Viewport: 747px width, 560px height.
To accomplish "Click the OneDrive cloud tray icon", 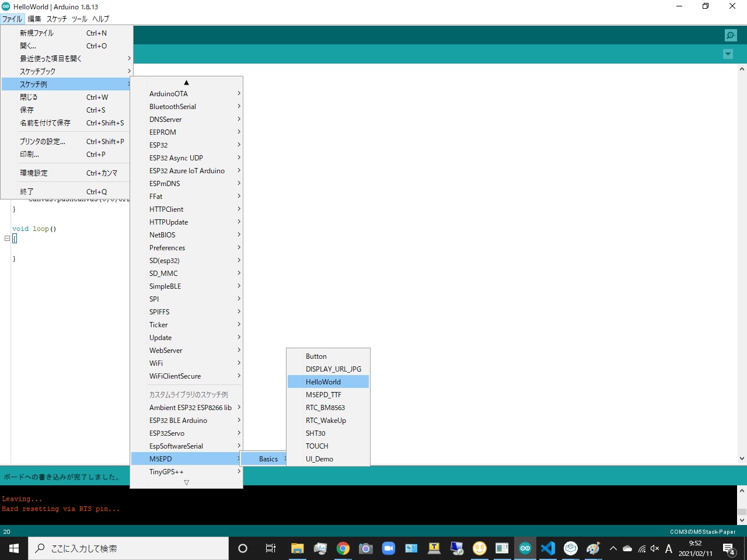I will (627, 548).
